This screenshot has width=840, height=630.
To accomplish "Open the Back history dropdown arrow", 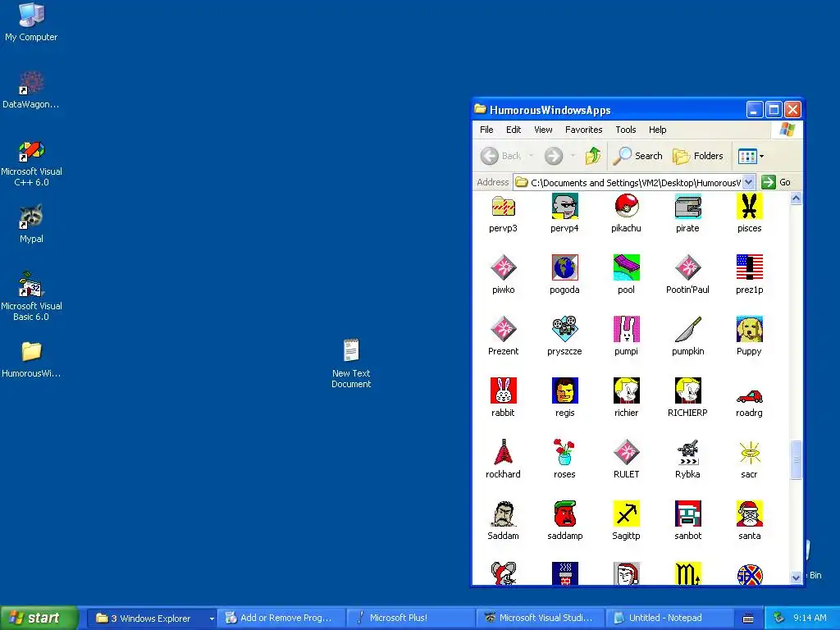I will pyautogui.click(x=531, y=156).
